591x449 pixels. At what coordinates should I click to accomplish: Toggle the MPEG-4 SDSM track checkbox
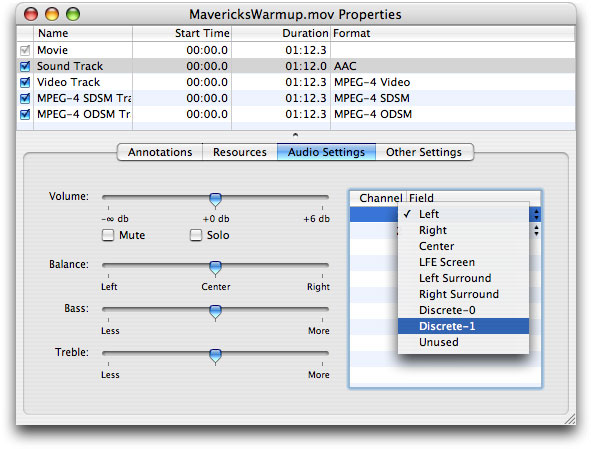(x=25, y=98)
